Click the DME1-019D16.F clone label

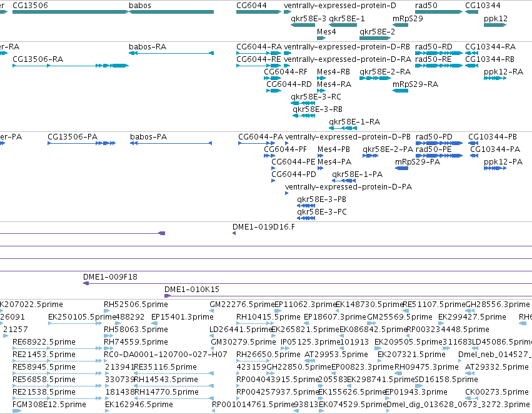click(264, 226)
